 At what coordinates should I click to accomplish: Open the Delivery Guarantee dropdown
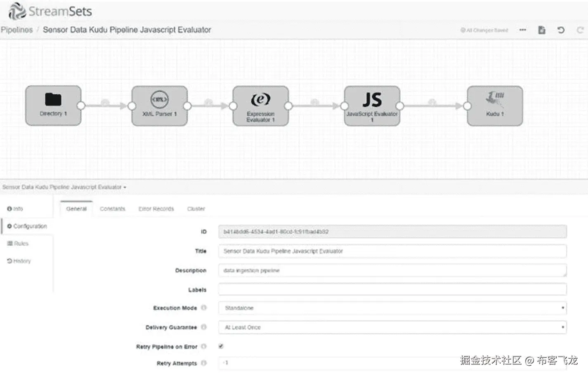pos(392,327)
